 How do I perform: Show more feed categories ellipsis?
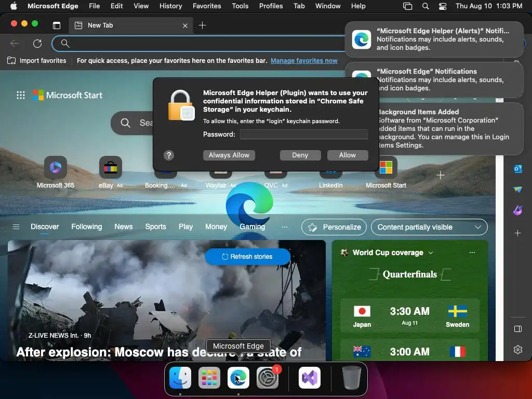click(284, 227)
